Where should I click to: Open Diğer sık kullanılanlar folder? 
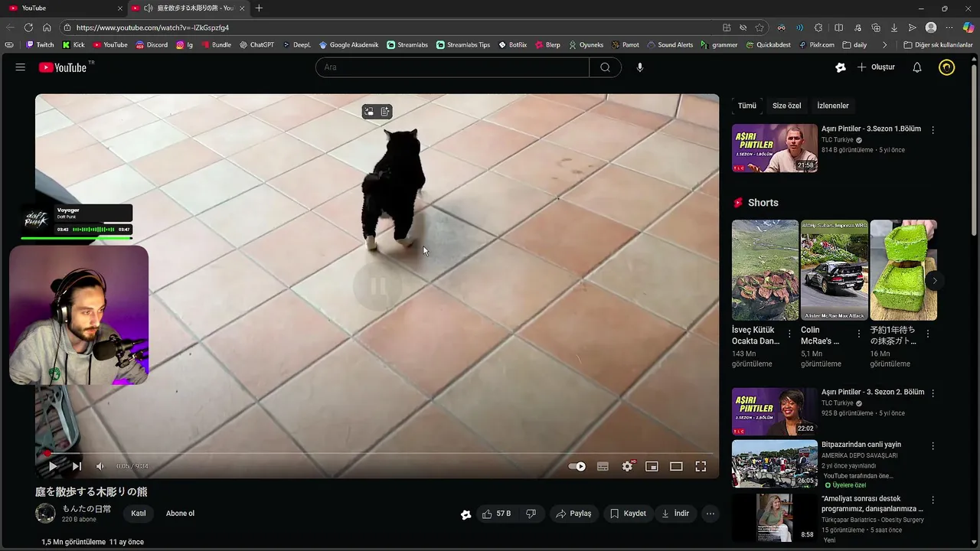[938, 44]
